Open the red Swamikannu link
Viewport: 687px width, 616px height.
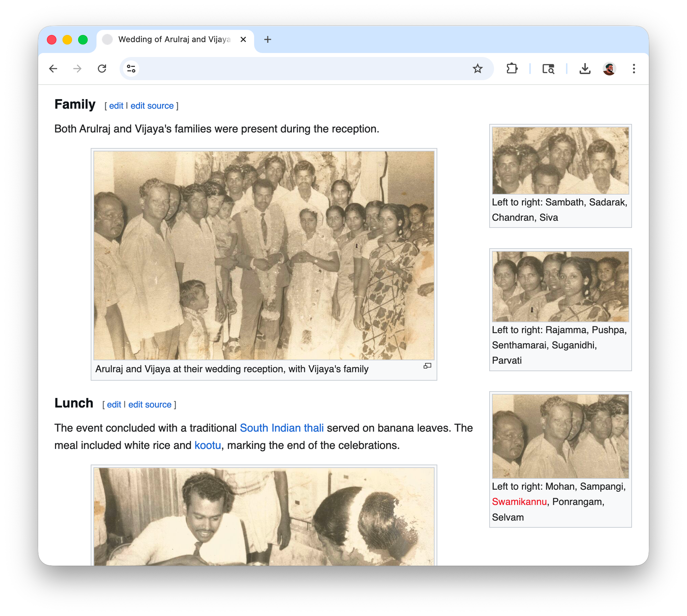pyautogui.click(x=519, y=502)
